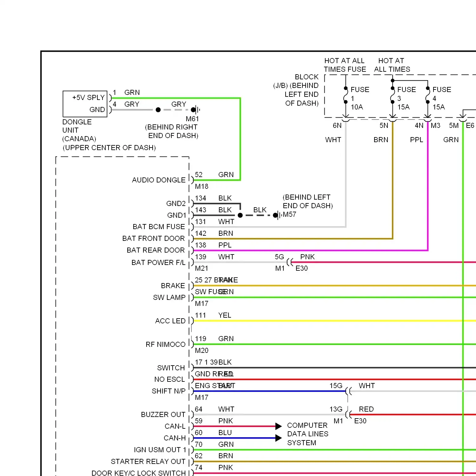Click the "BAT FRONT DOOR" label
This screenshot has height=476, width=476.
coord(154,239)
